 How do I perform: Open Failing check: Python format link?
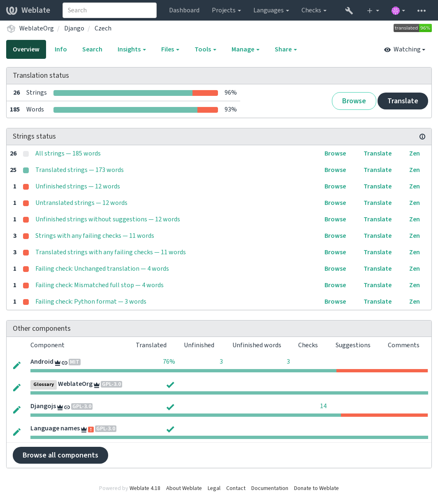point(91,302)
